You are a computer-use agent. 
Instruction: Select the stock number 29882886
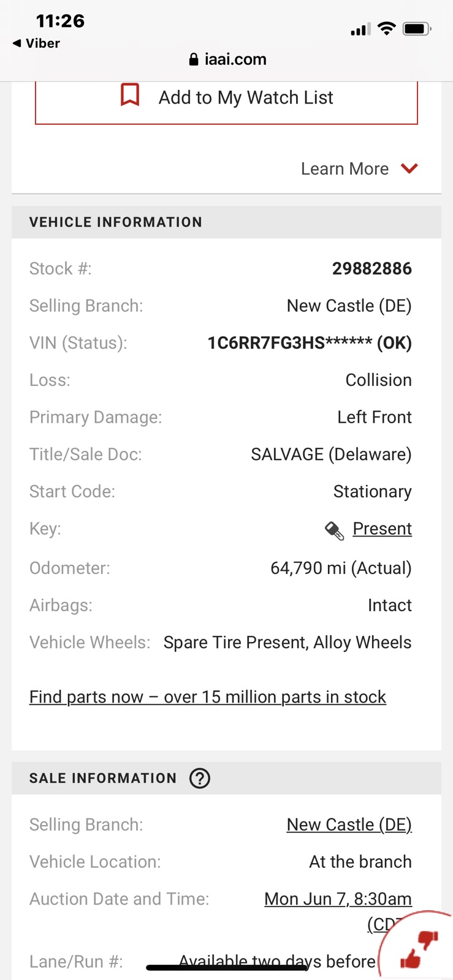pyautogui.click(x=372, y=268)
